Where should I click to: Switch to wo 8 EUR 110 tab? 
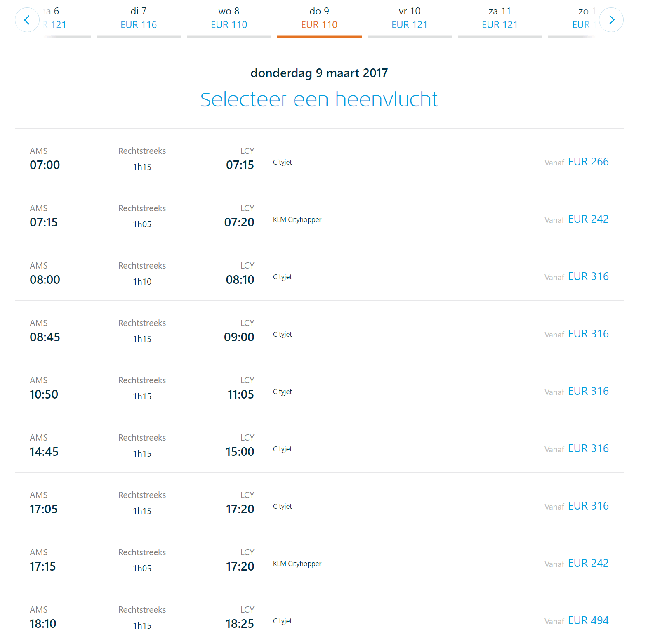[x=229, y=19]
